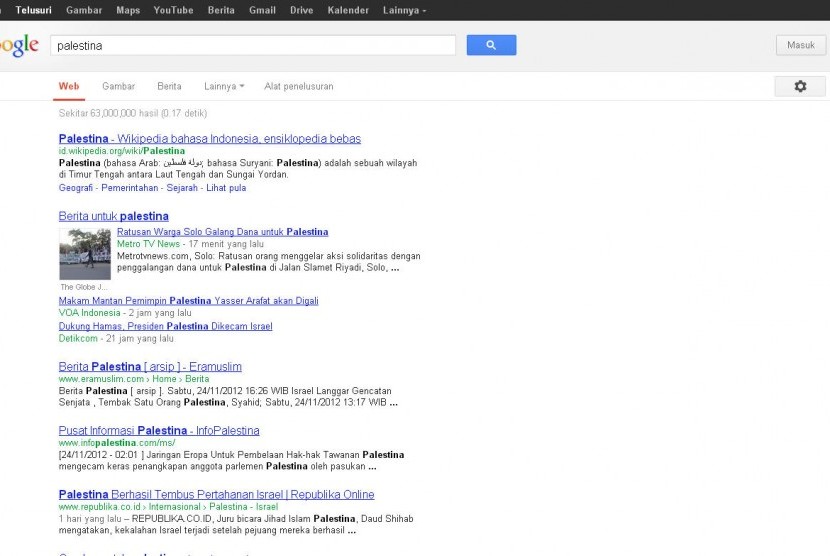
Task: Open Ratusan Warga Solo Galang Dana article
Action: [x=222, y=232]
